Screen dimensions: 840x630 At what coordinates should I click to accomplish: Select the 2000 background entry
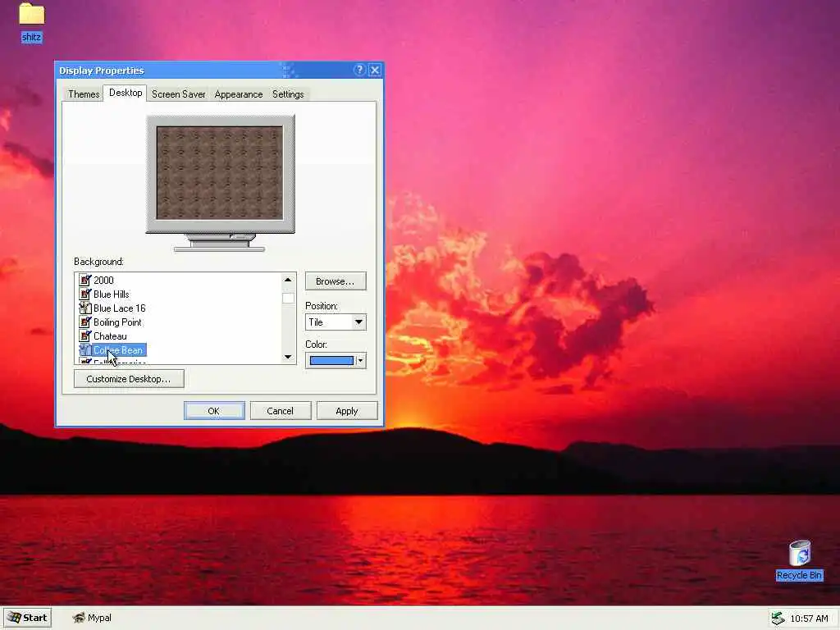[x=103, y=280]
